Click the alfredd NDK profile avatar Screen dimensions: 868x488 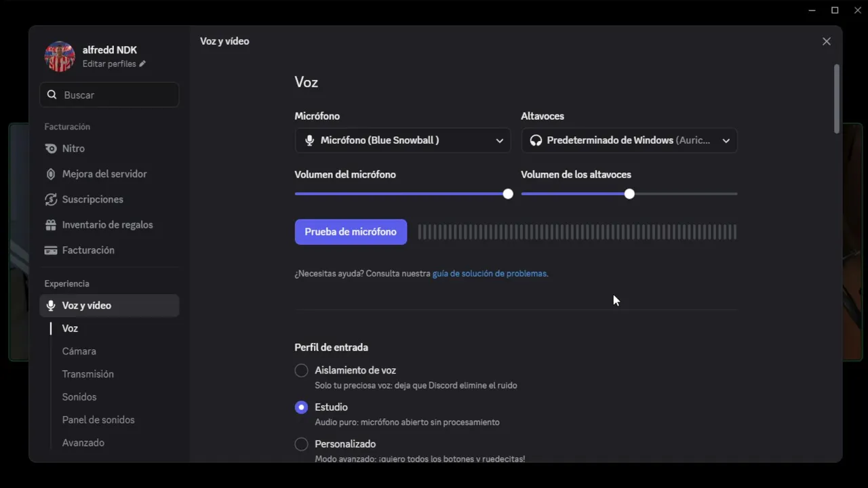60,56
